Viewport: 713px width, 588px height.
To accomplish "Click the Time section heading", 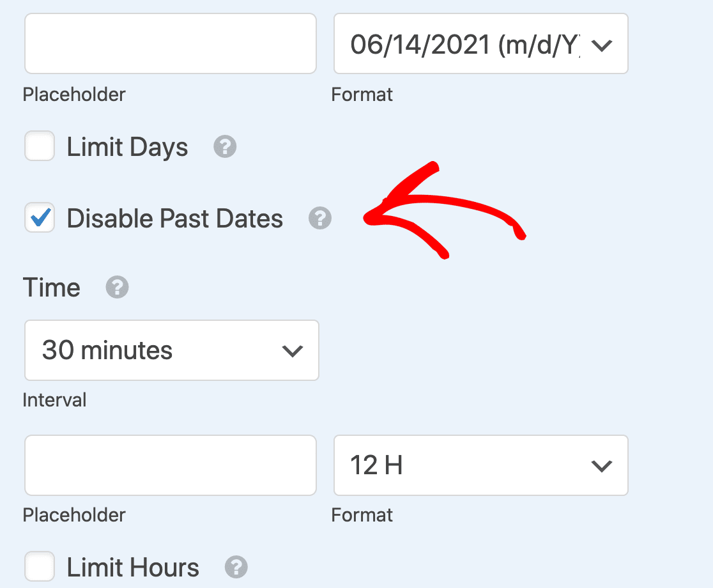I will [x=51, y=287].
